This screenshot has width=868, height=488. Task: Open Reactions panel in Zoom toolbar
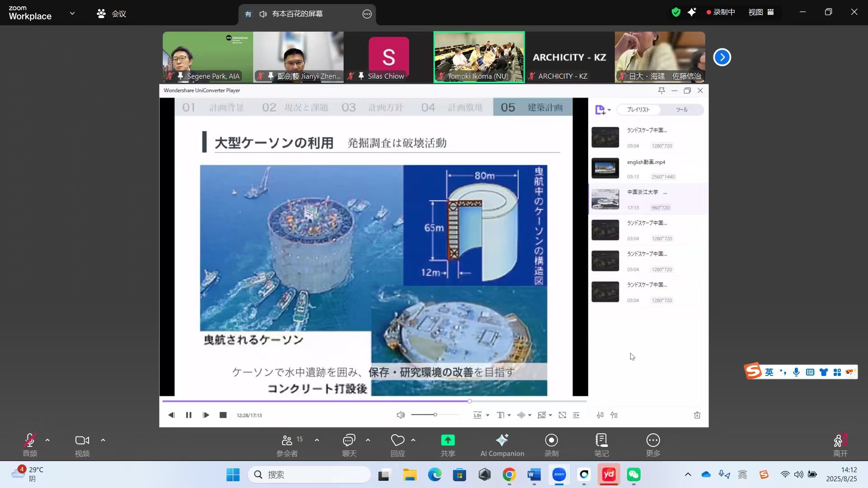click(397, 444)
